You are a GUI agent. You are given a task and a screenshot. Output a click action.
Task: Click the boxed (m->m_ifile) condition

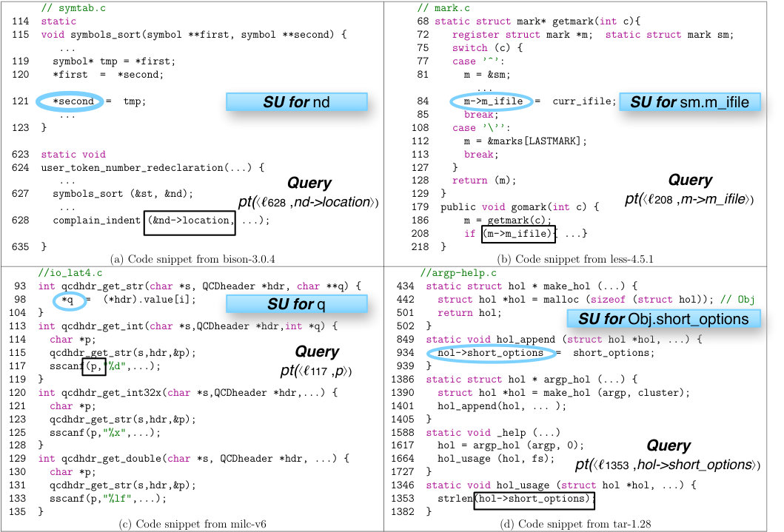[x=518, y=234]
